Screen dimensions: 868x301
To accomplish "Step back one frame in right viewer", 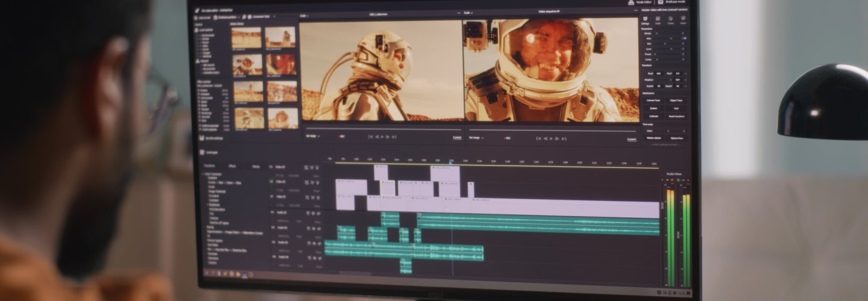I will pyautogui.click(x=546, y=138).
